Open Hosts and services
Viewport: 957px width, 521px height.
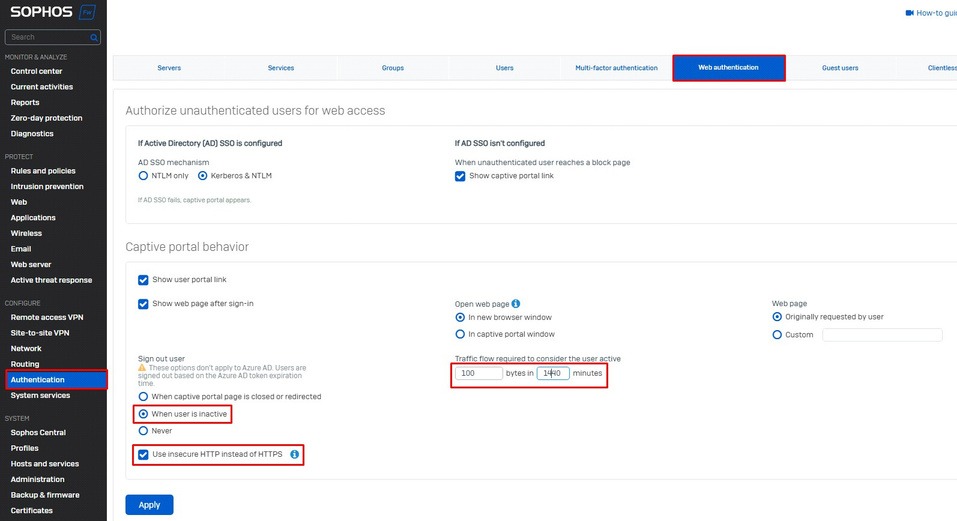coord(45,464)
